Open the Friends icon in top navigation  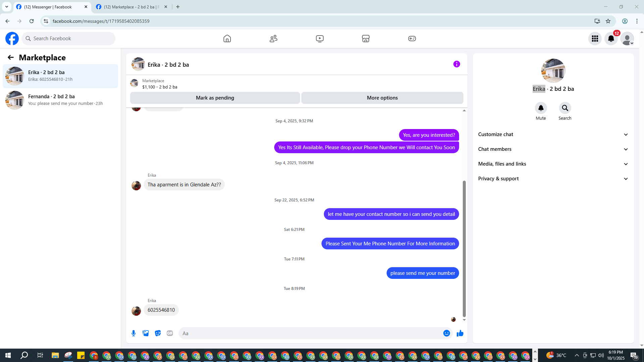tap(274, 39)
